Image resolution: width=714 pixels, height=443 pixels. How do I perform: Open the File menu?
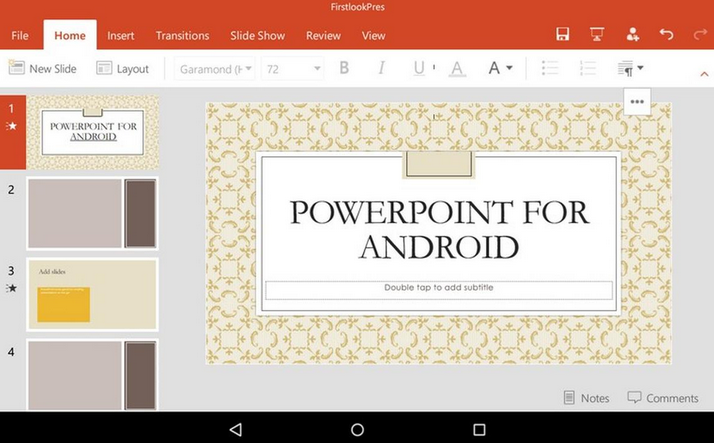20,36
